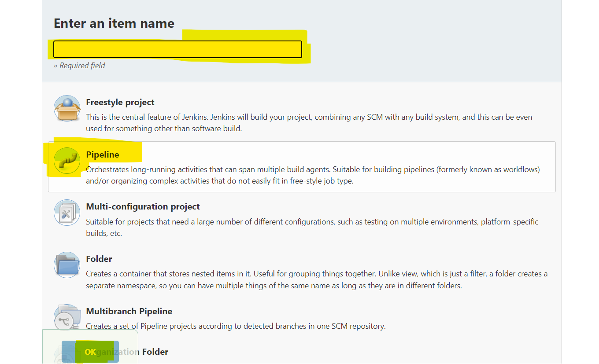Choose Multi-configuration project title
The width and height of the screenshot is (599, 364).
click(x=143, y=206)
